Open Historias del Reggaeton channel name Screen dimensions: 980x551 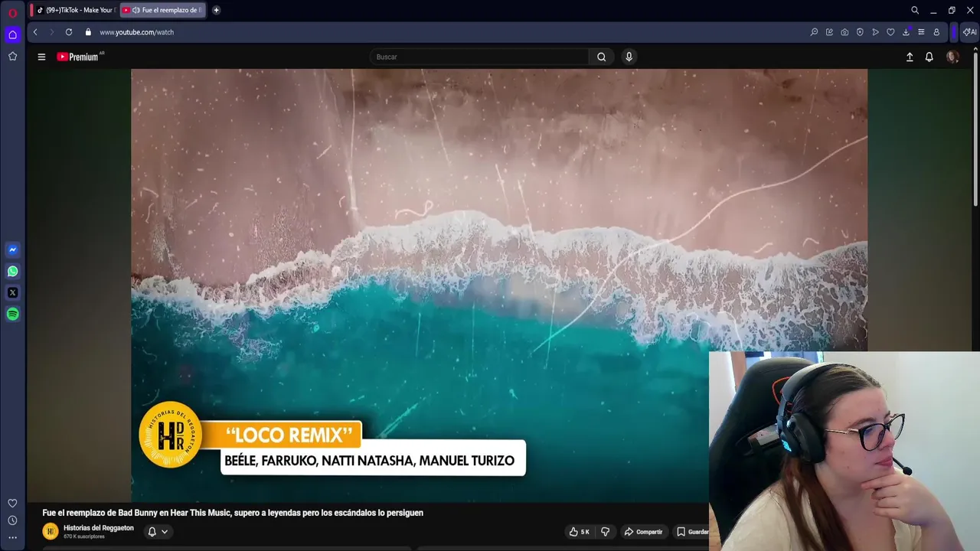(99, 528)
